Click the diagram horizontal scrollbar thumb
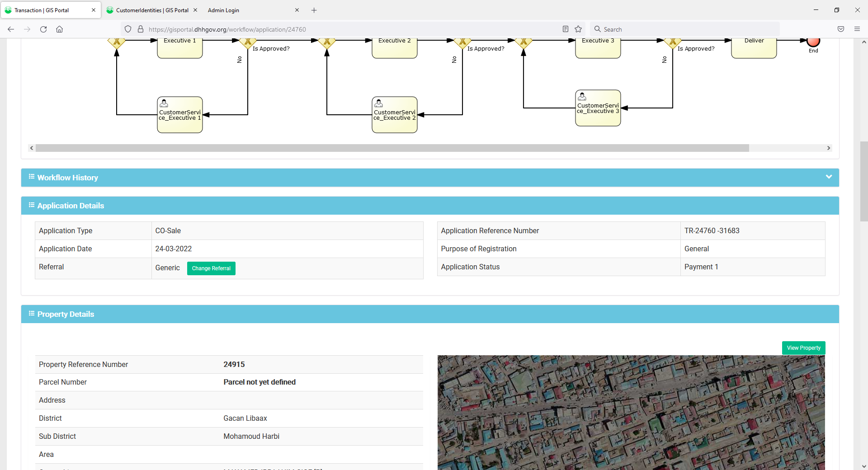Viewport: 868px width, 470px height. click(392, 148)
